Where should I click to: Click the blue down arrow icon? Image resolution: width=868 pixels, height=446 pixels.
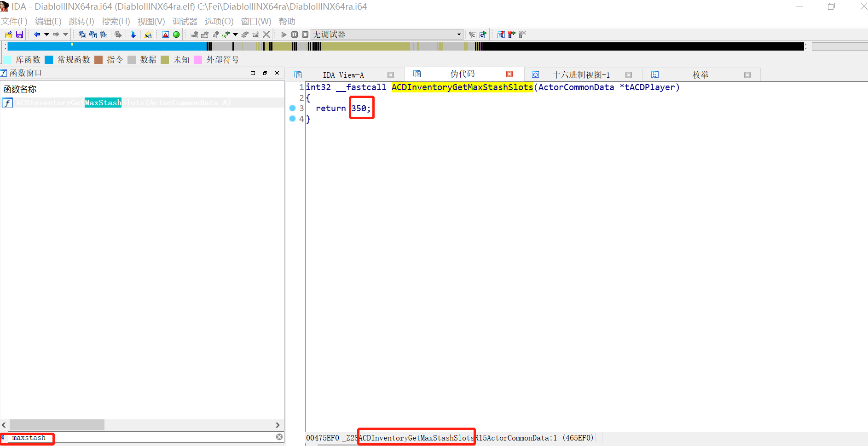click(x=133, y=34)
